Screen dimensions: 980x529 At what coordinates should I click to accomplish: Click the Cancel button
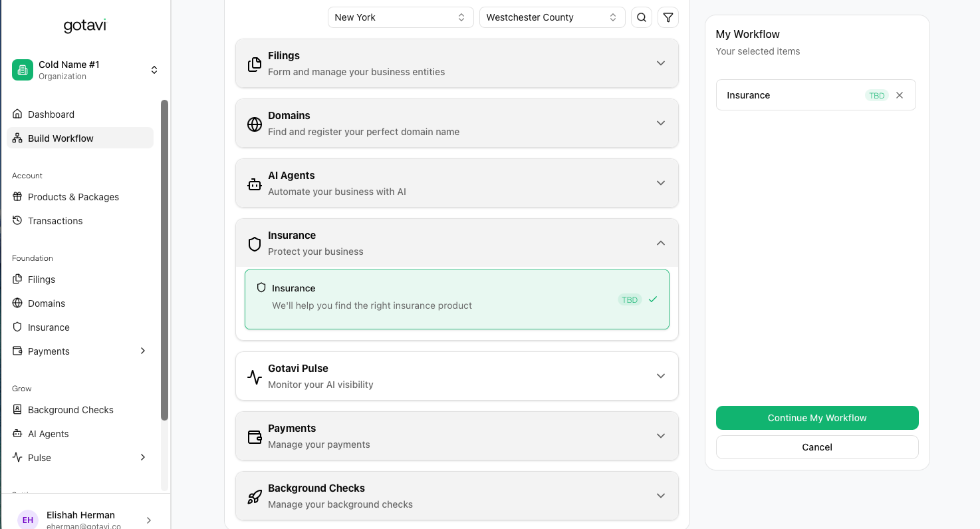(x=817, y=447)
